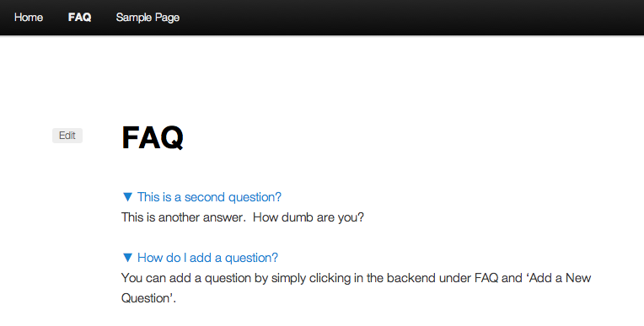Viewport: 644px width, 326px height.
Task: Open the Home menu item
Action: pos(29,17)
